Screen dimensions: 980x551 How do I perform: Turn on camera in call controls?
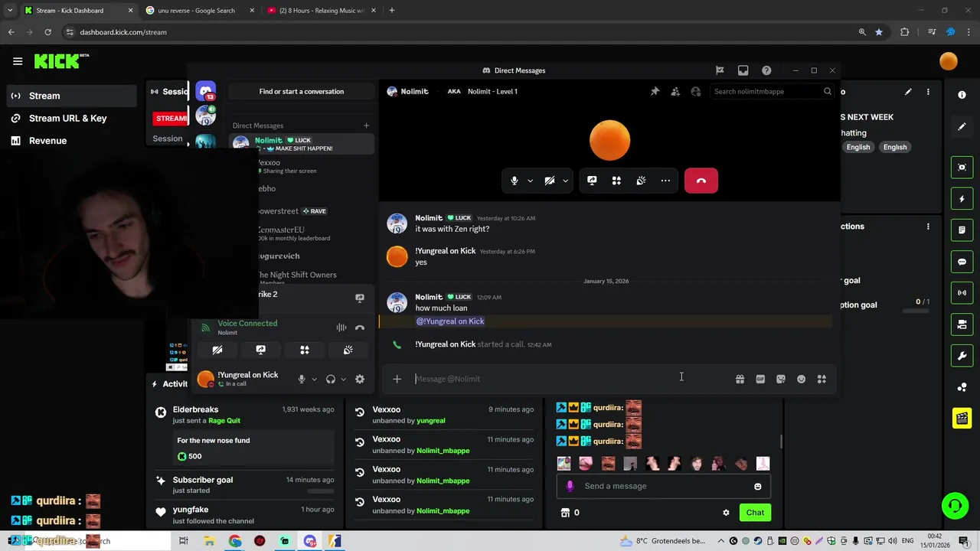coord(550,181)
